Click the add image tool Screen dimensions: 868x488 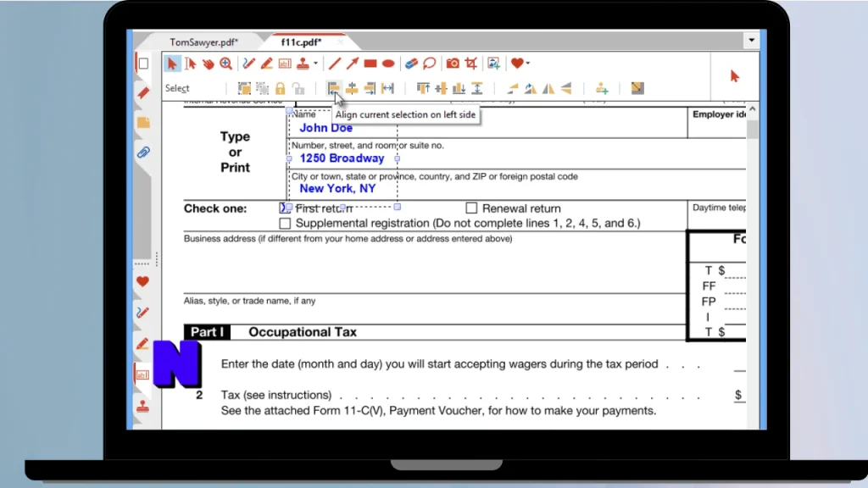pos(494,64)
